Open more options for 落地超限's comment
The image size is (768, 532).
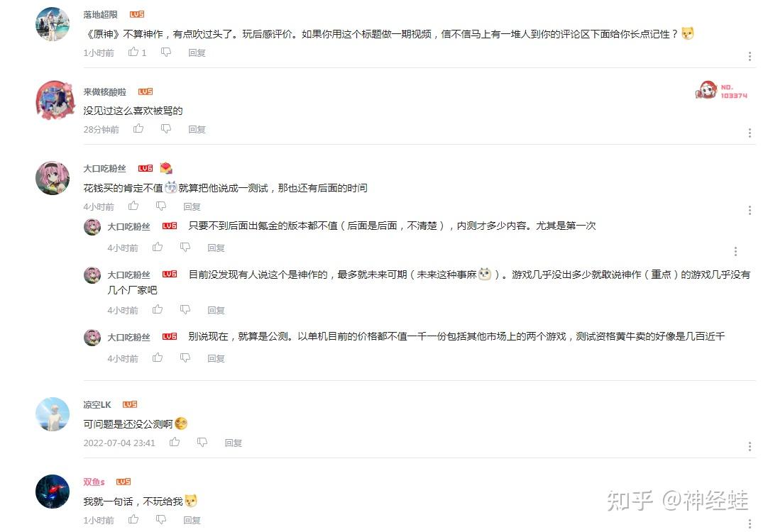pyautogui.click(x=750, y=56)
